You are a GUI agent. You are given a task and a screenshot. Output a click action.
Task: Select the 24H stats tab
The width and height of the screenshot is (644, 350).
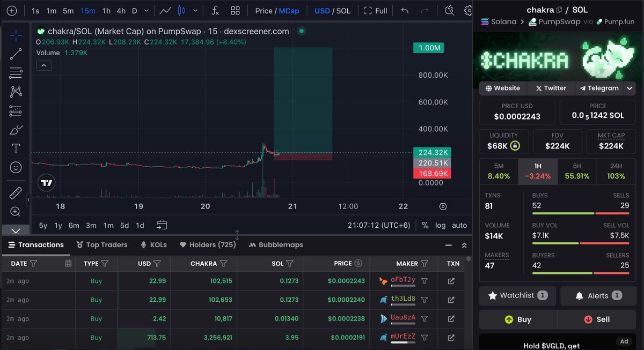(616, 172)
